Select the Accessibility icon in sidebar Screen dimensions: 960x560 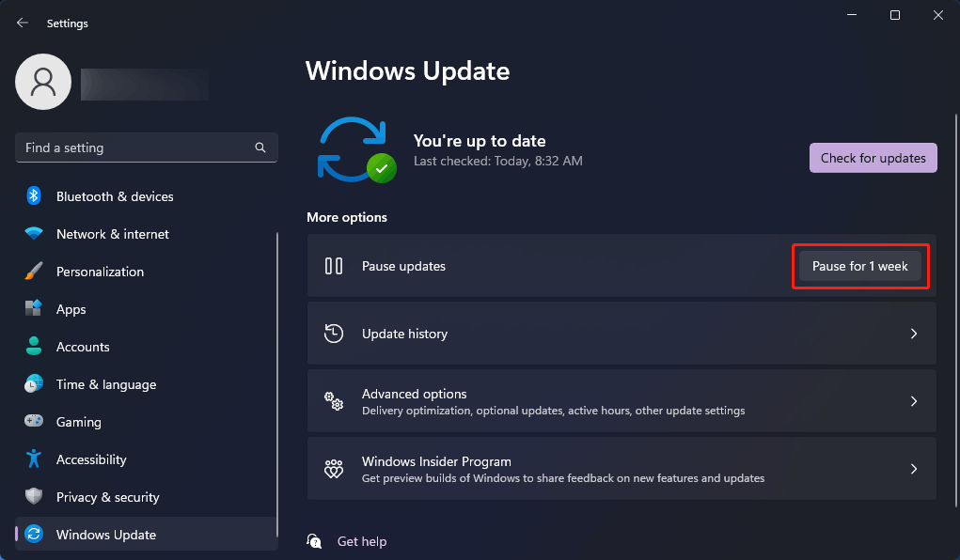click(35, 459)
